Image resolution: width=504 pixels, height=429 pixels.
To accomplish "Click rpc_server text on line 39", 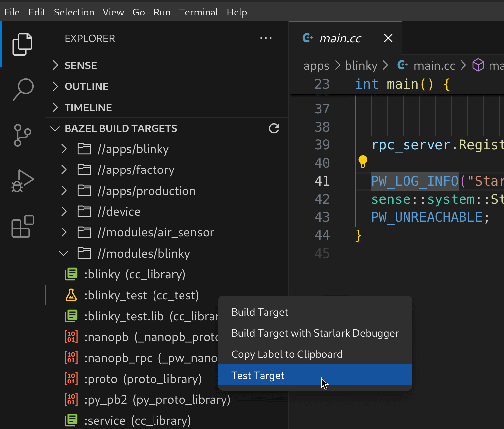I will point(411,145).
